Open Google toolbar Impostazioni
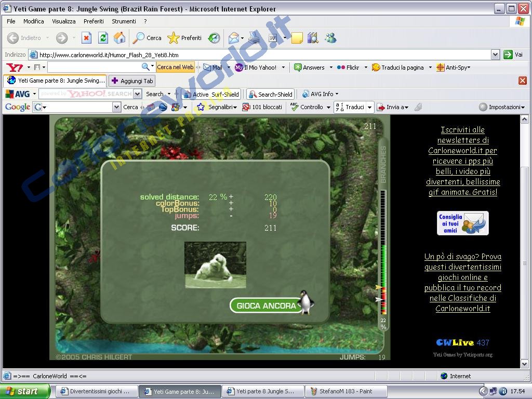Viewport: 532px width, 399px height. (x=501, y=107)
